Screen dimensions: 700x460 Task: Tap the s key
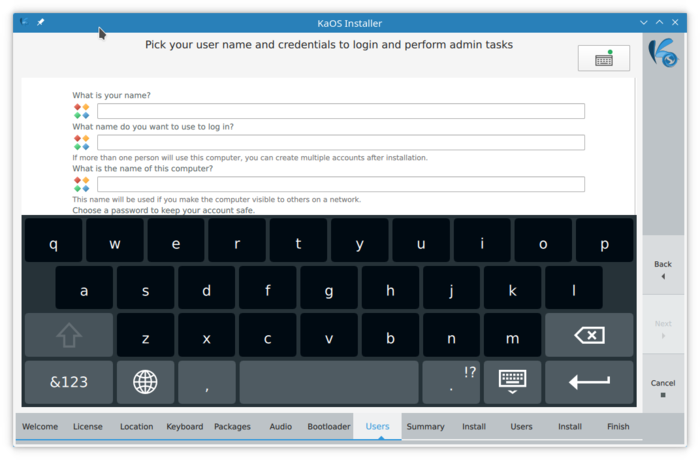(146, 288)
